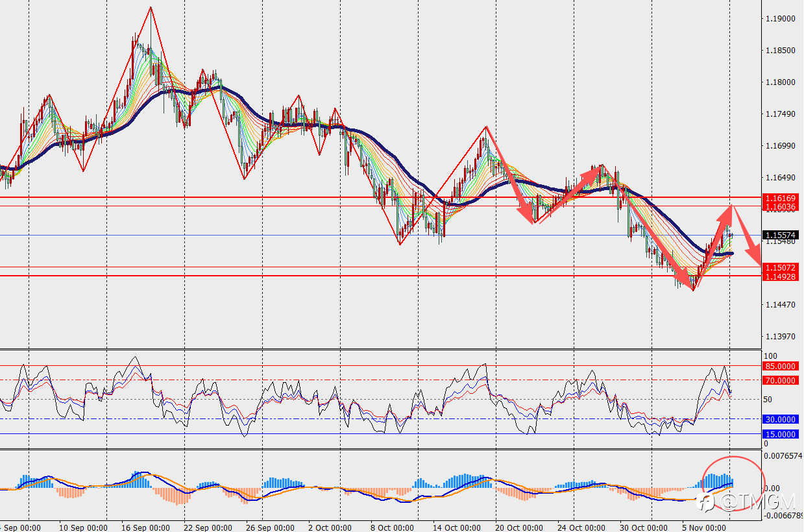Click the 1.16036 price level label
Viewport: 804px width, 532px height.
pyautogui.click(x=781, y=206)
